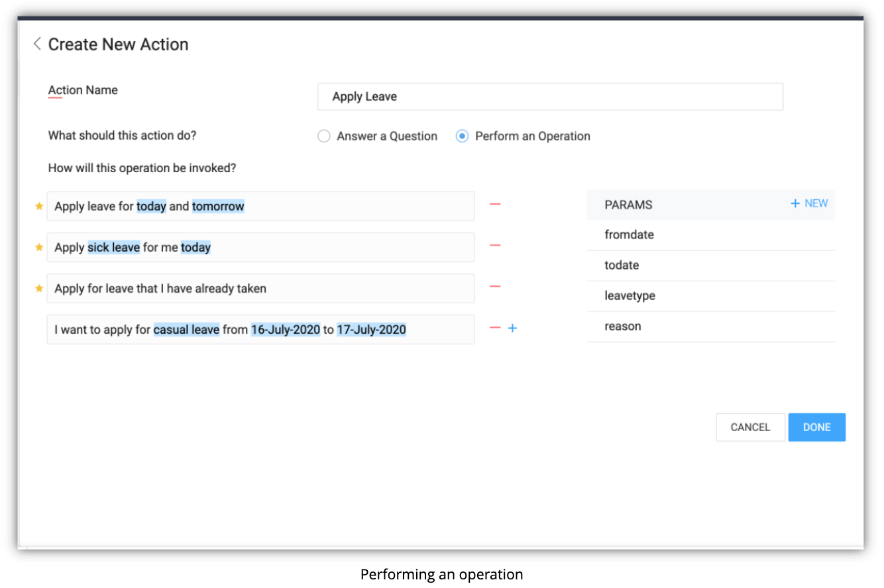The height and width of the screenshot is (588, 884).
Task: Add a new param with the NEW link
Action: point(809,204)
